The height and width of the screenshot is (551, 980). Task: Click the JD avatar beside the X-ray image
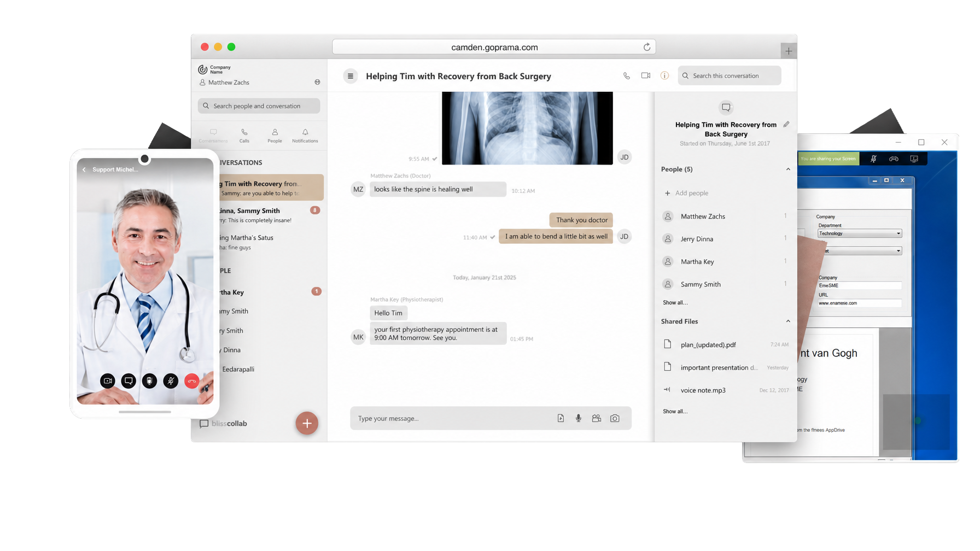coord(624,157)
